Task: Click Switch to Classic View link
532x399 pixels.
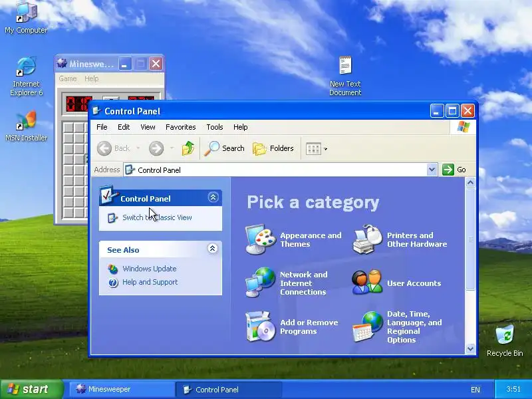Action: (x=157, y=217)
